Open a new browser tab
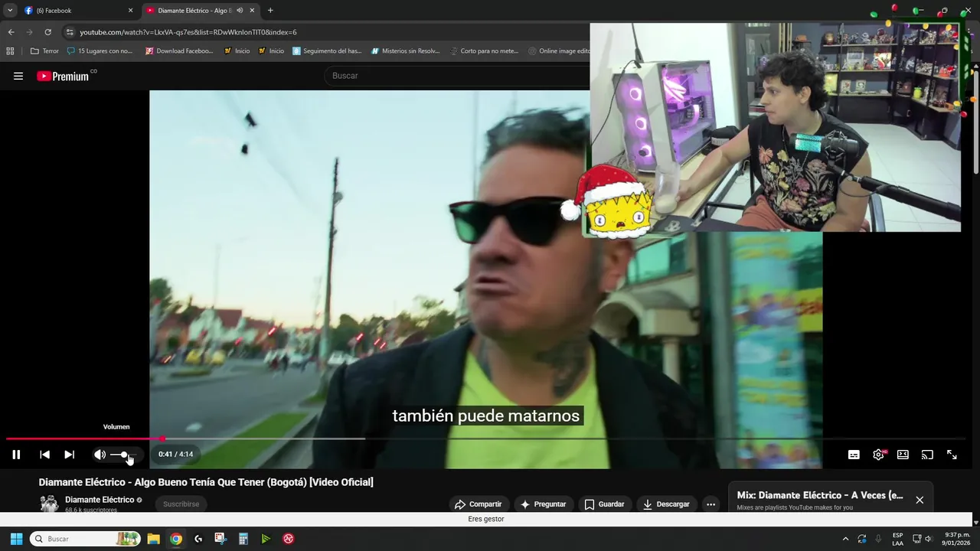Viewport: 980px width, 551px height. click(x=270, y=11)
